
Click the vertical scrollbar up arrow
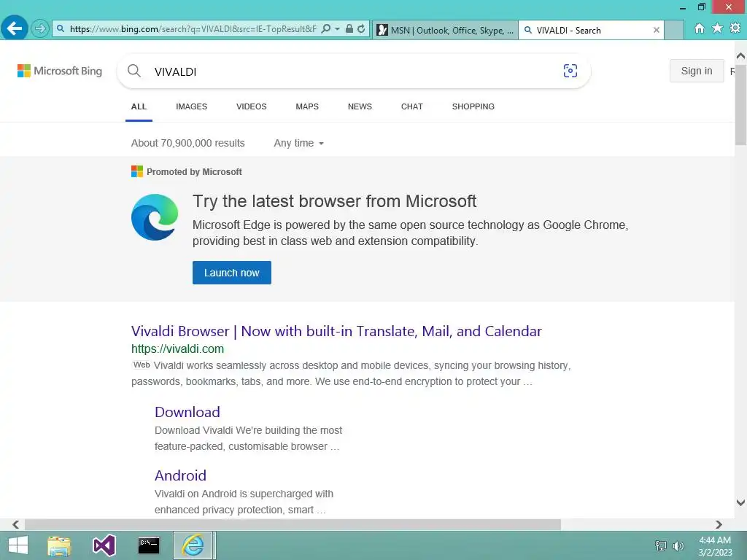tap(741, 56)
